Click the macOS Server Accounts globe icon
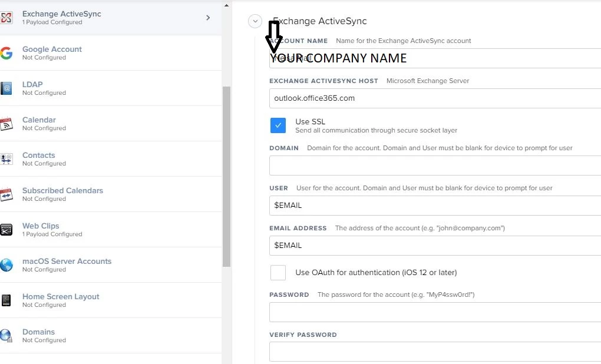Screen dimensions: 601x364 pyautogui.click(x=6, y=265)
